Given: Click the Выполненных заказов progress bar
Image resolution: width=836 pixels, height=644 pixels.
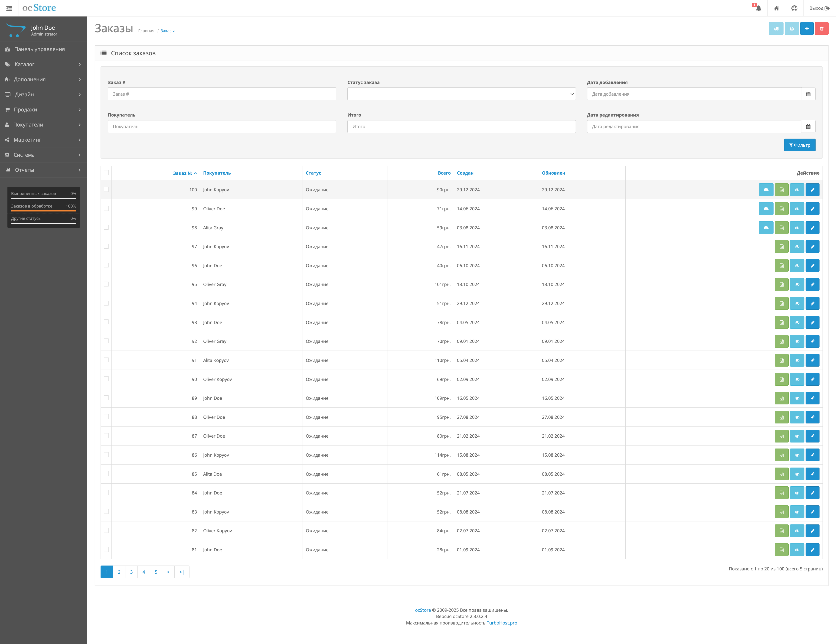Looking at the screenshot, I should (x=44, y=198).
